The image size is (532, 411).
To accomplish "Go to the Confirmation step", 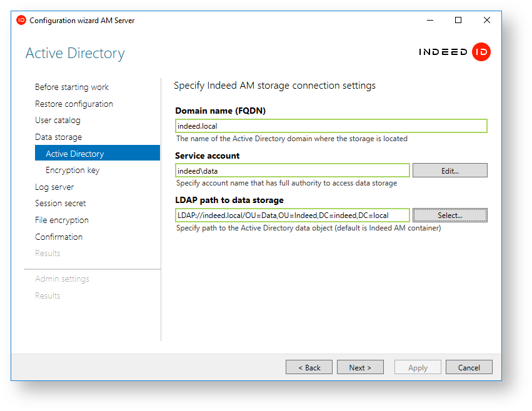I will 59,237.
